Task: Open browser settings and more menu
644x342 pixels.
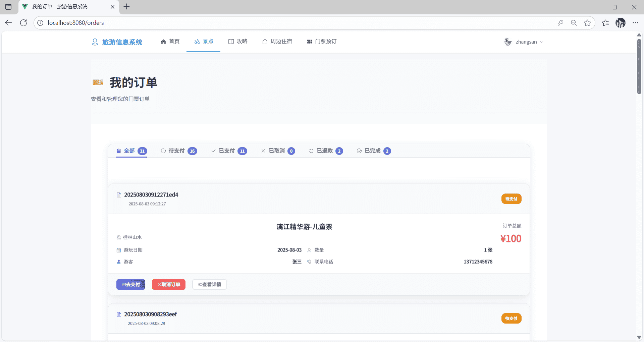Action: pos(636,23)
